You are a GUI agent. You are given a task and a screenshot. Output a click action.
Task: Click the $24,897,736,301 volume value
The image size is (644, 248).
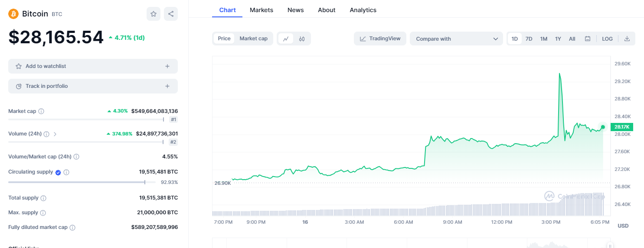click(x=157, y=134)
